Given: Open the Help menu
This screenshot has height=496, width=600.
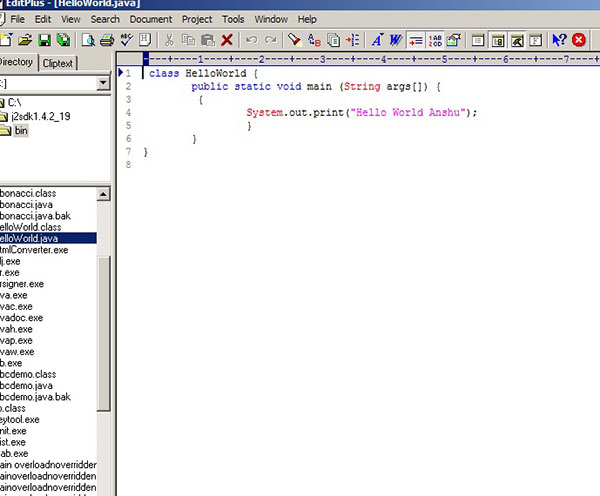Looking at the screenshot, I should pyautogui.click(x=307, y=19).
